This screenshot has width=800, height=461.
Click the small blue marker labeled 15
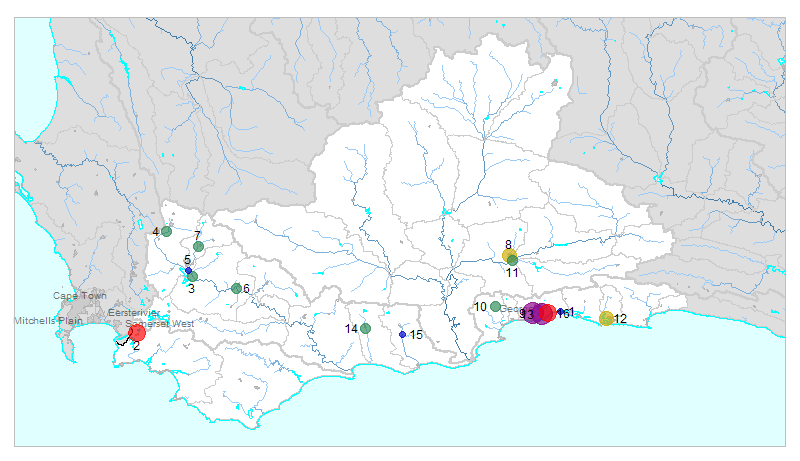[x=403, y=335]
